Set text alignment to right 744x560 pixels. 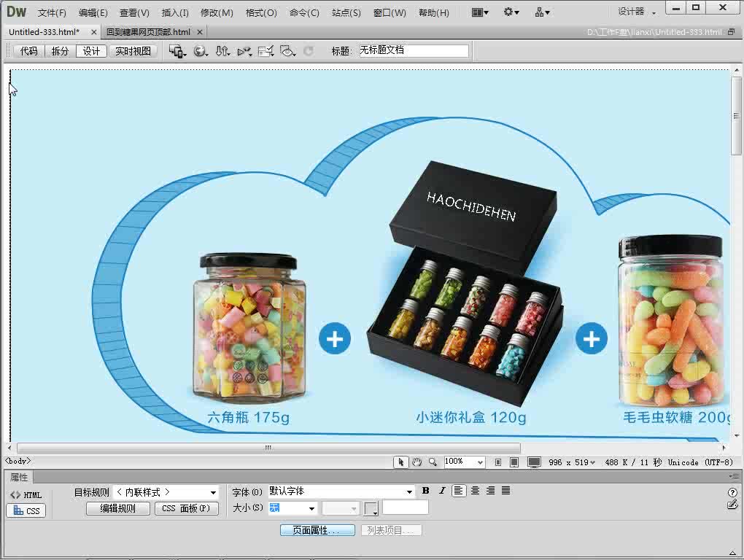491,491
